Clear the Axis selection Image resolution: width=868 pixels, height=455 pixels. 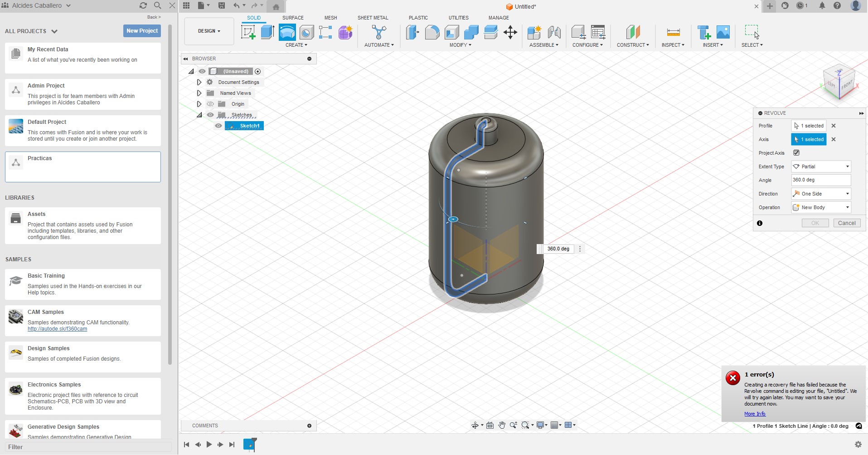833,139
